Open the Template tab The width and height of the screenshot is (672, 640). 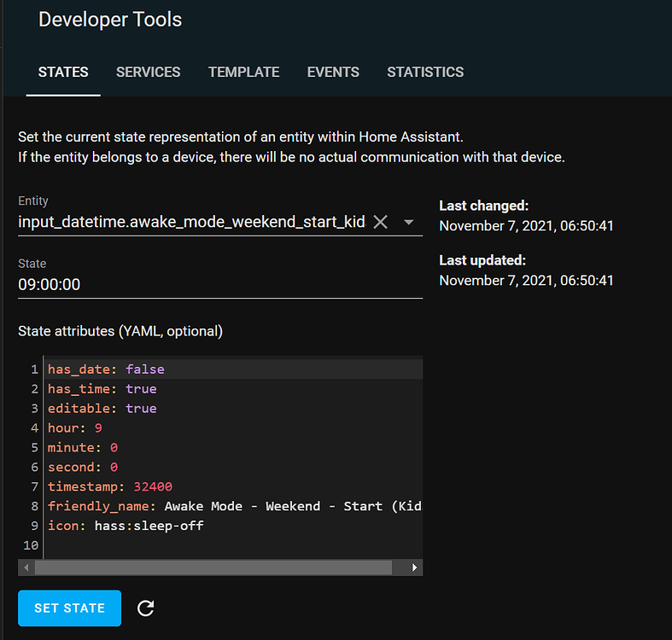(x=243, y=72)
